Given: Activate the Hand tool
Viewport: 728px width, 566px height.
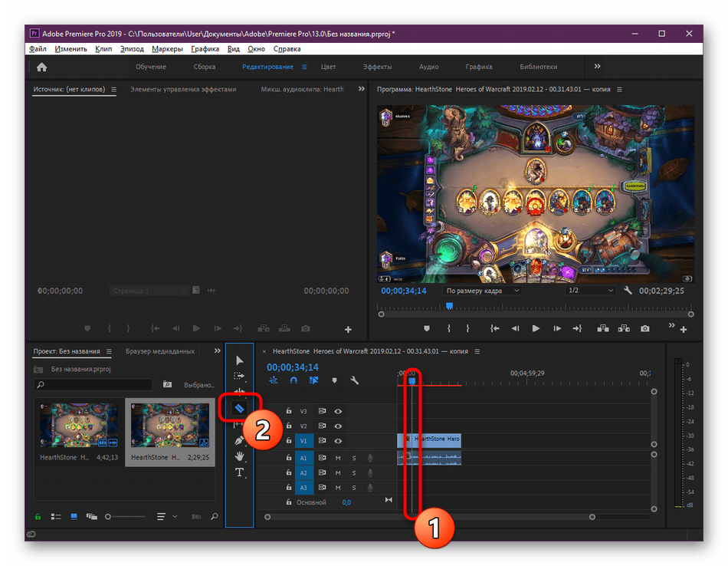Looking at the screenshot, I should click(239, 456).
